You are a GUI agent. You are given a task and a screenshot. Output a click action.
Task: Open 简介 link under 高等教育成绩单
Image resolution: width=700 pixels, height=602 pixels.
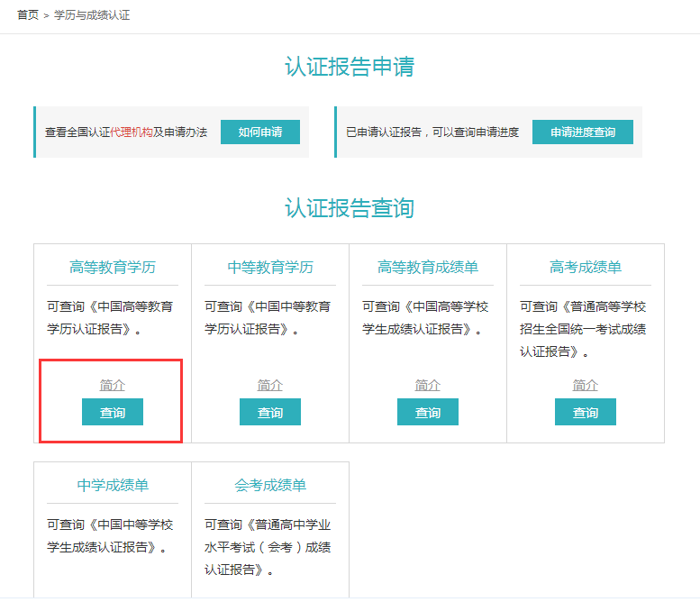click(x=428, y=385)
